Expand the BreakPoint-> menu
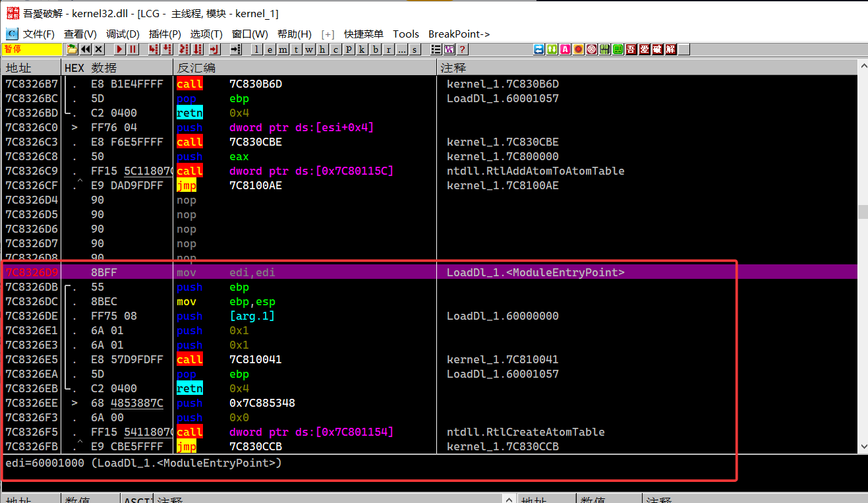The image size is (868, 503). pos(459,34)
